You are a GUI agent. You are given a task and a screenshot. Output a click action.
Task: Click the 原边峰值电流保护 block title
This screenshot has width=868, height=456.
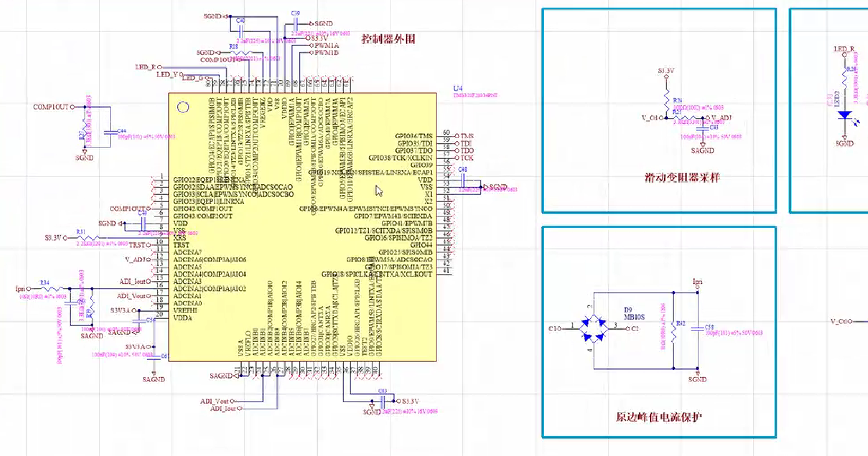pos(659,417)
